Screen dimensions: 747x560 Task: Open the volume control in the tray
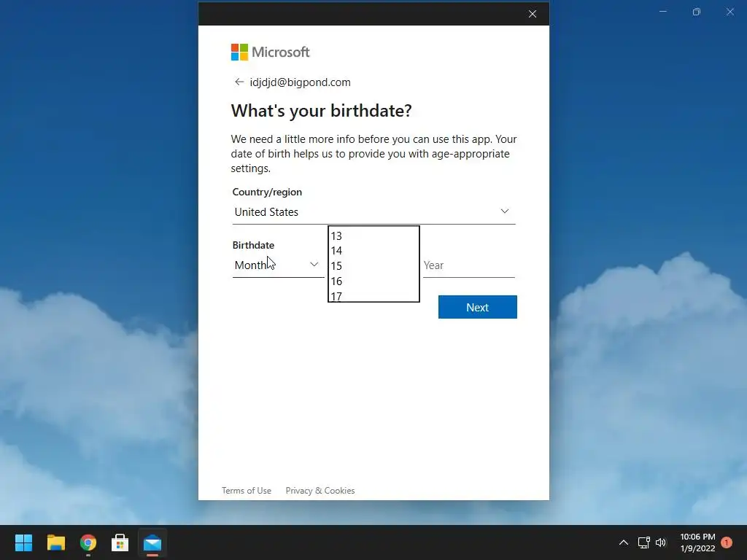661,542
